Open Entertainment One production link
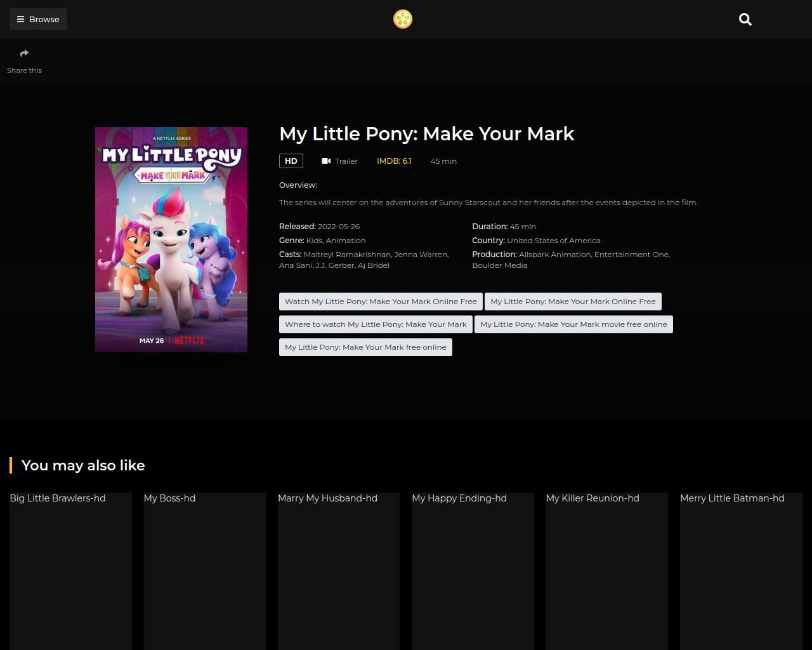This screenshot has width=812, height=650. pos(632,255)
